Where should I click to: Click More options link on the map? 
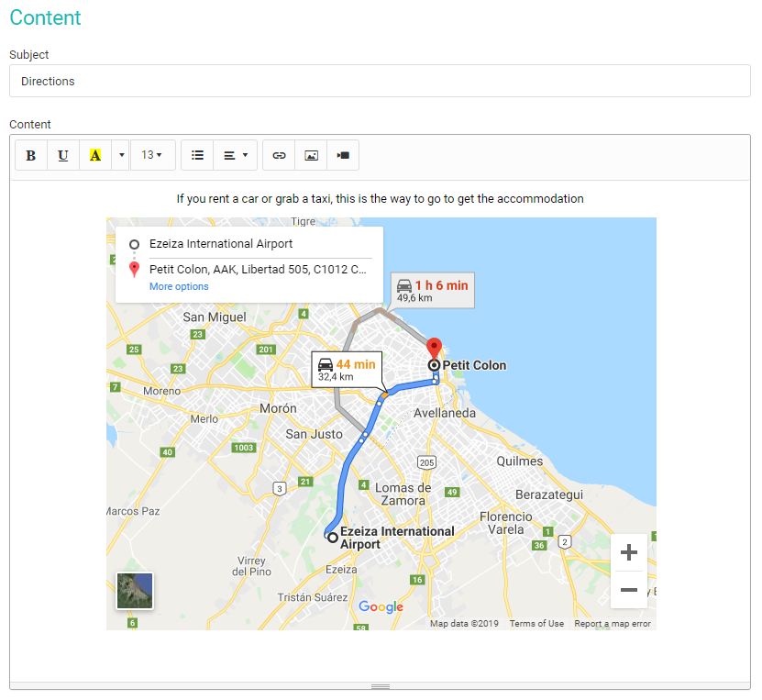[179, 286]
